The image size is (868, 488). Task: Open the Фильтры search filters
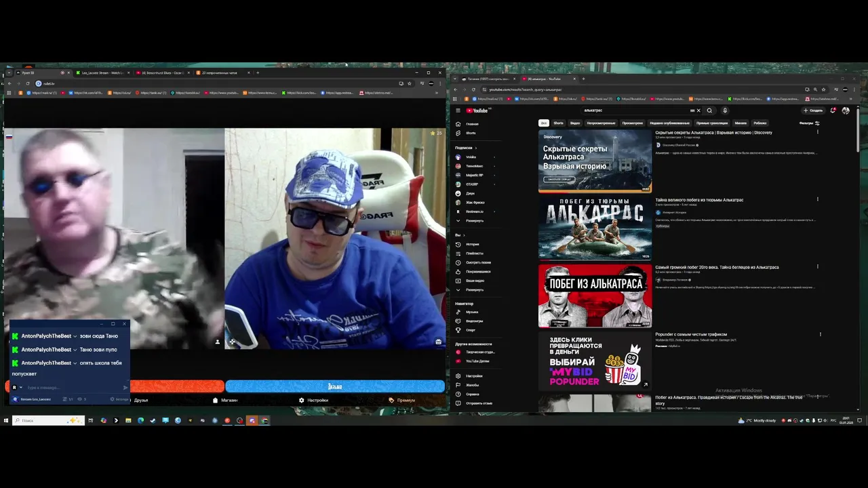(809, 123)
